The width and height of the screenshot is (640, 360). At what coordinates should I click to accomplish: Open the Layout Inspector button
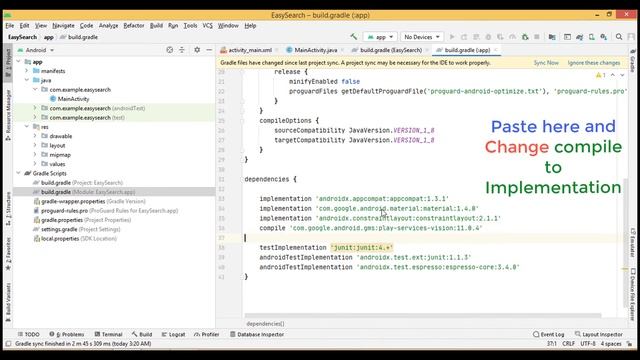click(599, 334)
